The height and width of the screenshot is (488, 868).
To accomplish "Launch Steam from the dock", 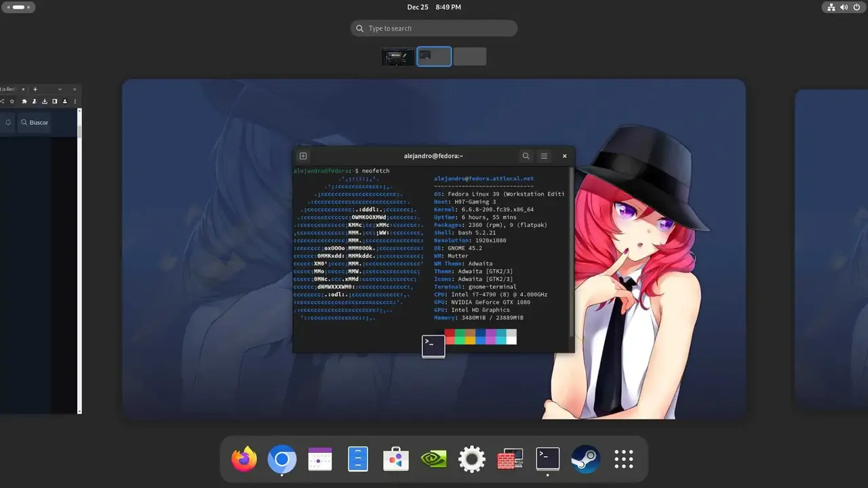I will (x=586, y=459).
